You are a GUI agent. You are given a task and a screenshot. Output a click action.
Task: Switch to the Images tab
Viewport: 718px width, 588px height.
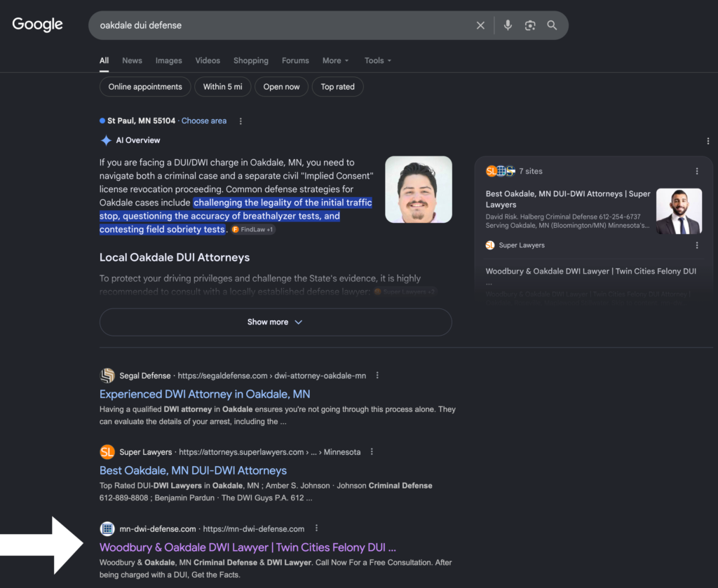point(168,60)
